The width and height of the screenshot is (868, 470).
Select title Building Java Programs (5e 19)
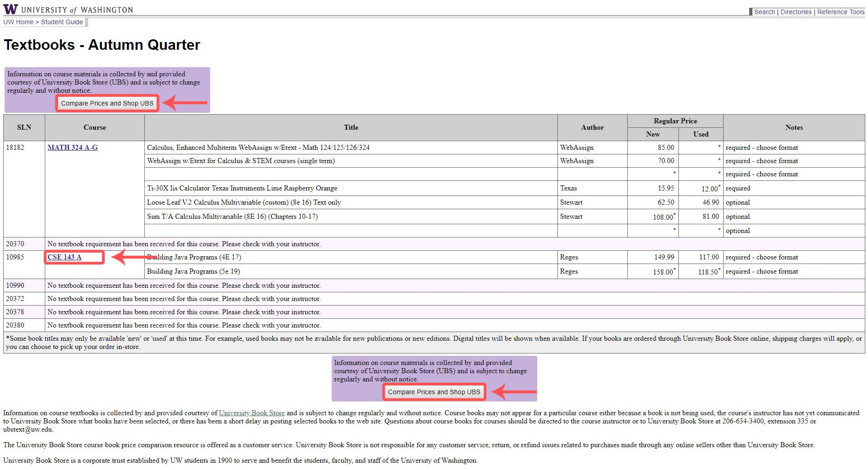tap(193, 271)
